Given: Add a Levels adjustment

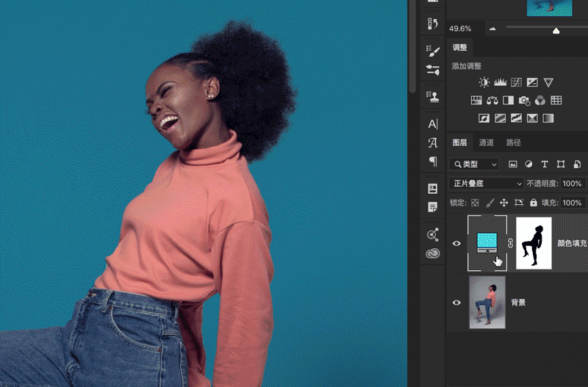Looking at the screenshot, I should click(x=501, y=83).
